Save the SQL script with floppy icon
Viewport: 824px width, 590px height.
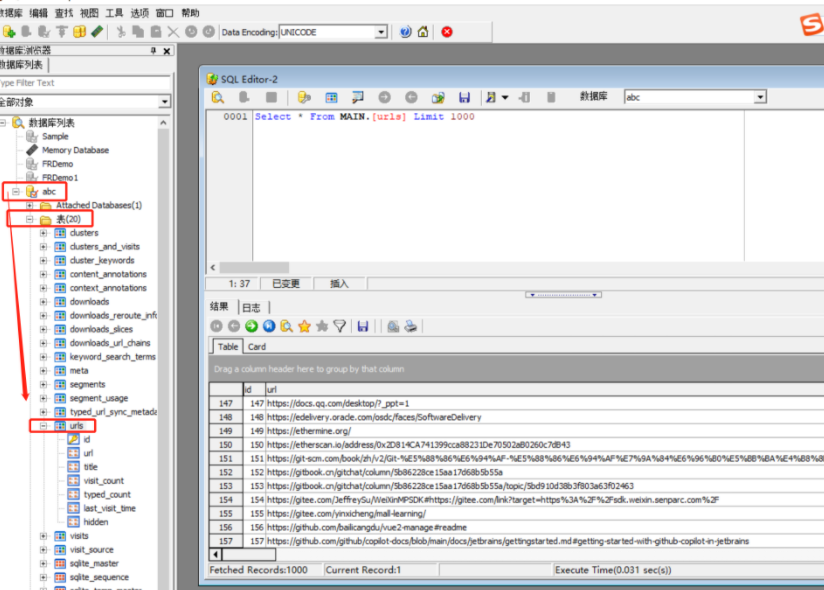click(464, 97)
